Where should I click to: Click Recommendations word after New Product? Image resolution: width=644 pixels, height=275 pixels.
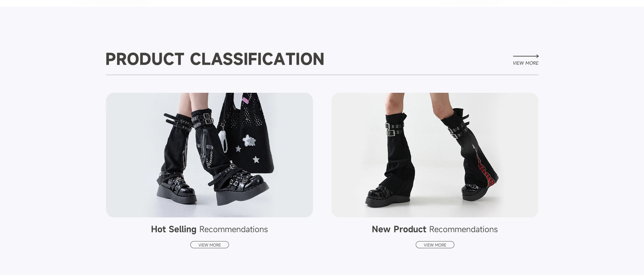463,229
